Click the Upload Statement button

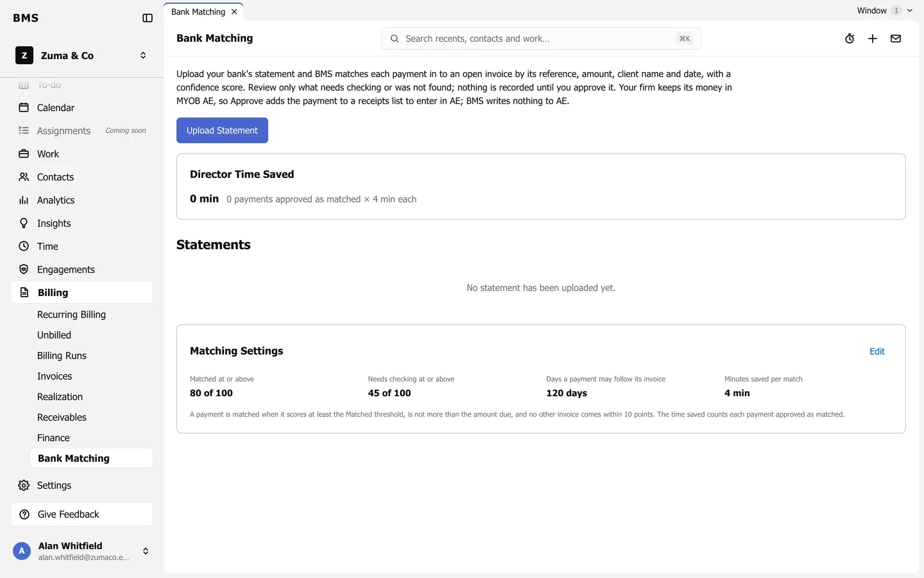click(x=222, y=130)
